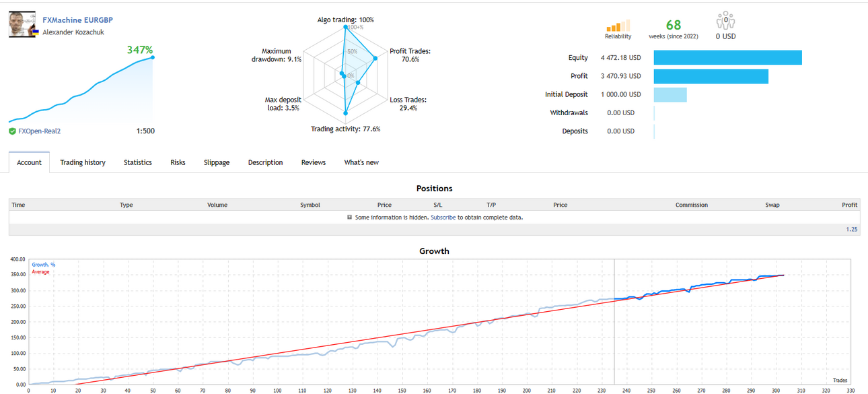Click the author avatar photo

click(x=22, y=25)
